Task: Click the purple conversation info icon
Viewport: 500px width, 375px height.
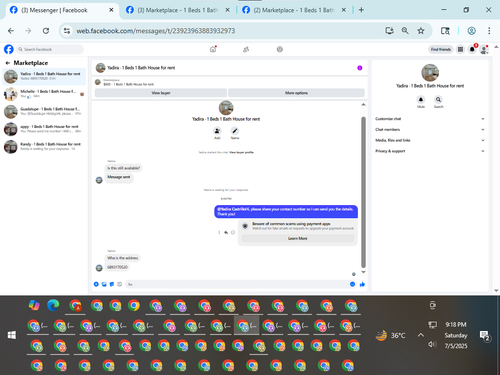Action: click(x=360, y=68)
